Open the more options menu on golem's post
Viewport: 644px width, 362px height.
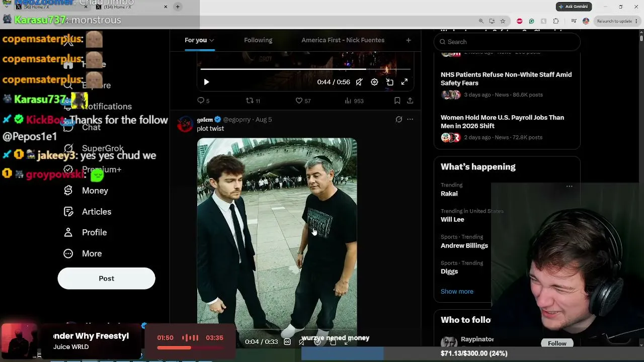coord(410,119)
